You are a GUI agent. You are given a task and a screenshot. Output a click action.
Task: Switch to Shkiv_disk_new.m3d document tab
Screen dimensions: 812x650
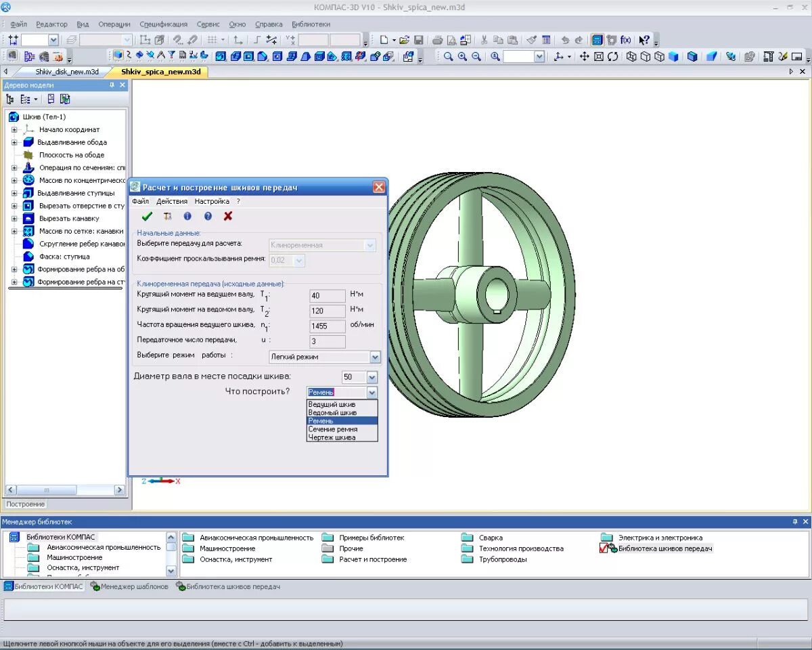[x=67, y=71]
